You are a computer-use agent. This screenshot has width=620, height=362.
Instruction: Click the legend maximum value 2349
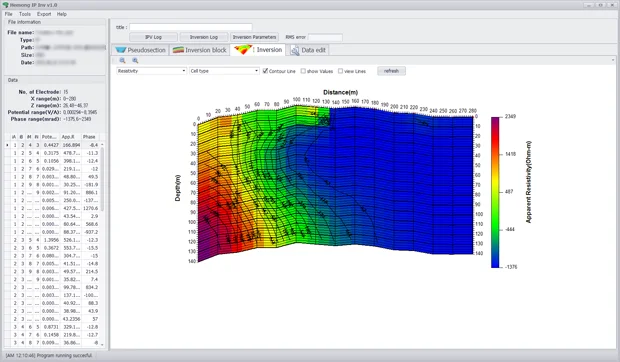click(510, 117)
